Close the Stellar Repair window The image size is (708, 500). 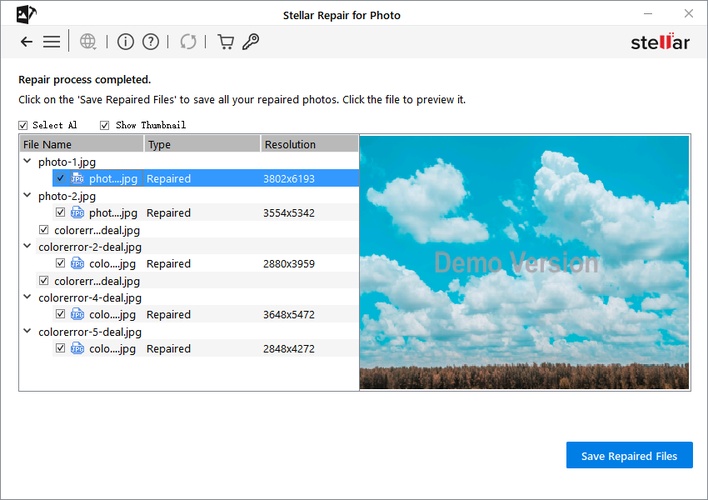click(689, 14)
